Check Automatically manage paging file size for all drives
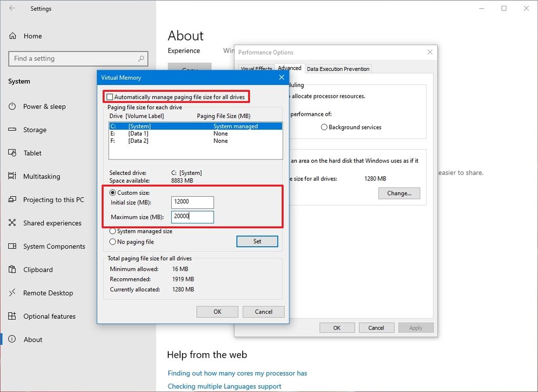This screenshot has width=538, height=392. coord(109,97)
